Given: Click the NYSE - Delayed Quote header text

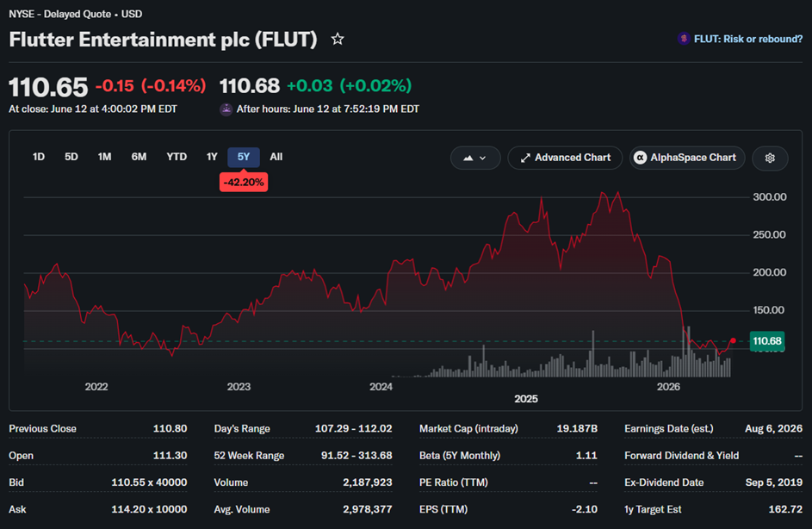Looking at the screenshot, I should click(76, 14).
